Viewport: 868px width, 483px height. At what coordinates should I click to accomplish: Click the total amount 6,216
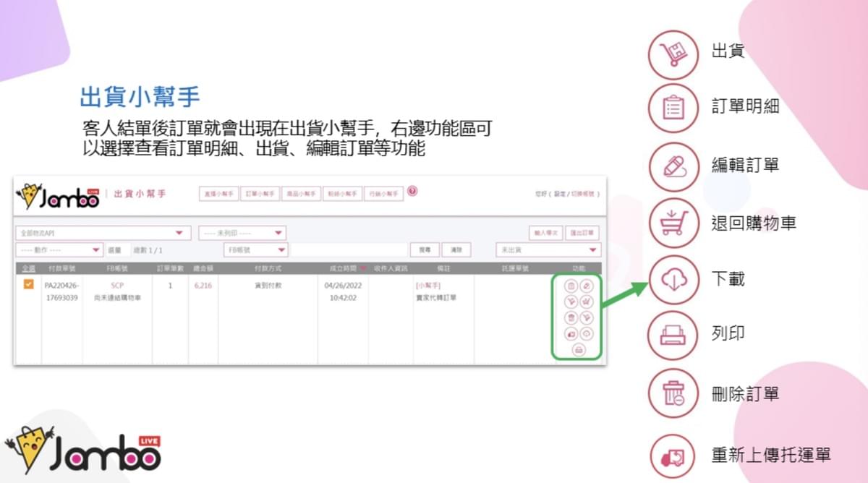pos(203,286)
